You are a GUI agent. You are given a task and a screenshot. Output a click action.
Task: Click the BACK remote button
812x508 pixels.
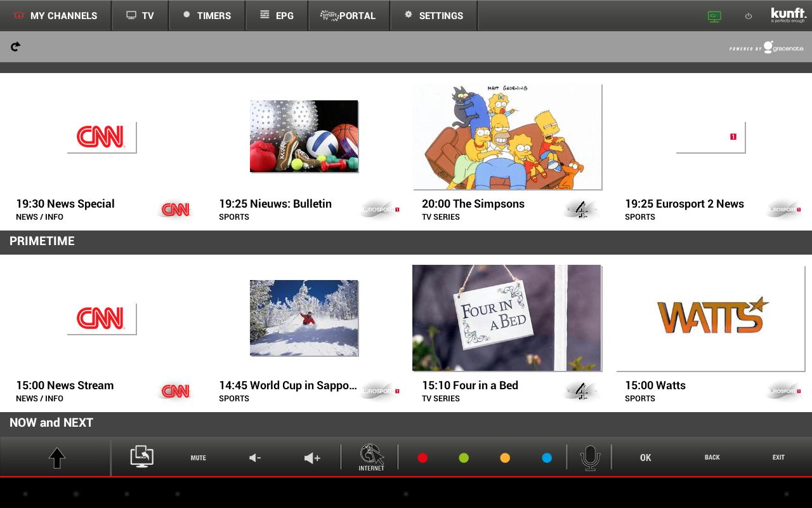(x=712, y=457)
